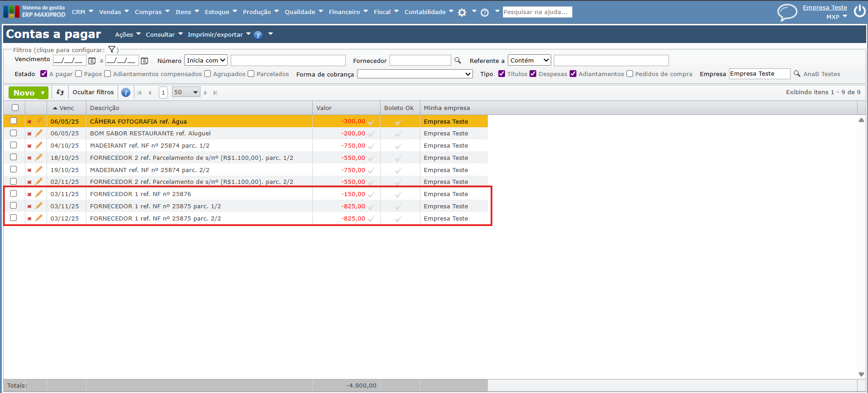Open the Forma de cobrança dropdown
868x393 pixels.
point(415,74)
